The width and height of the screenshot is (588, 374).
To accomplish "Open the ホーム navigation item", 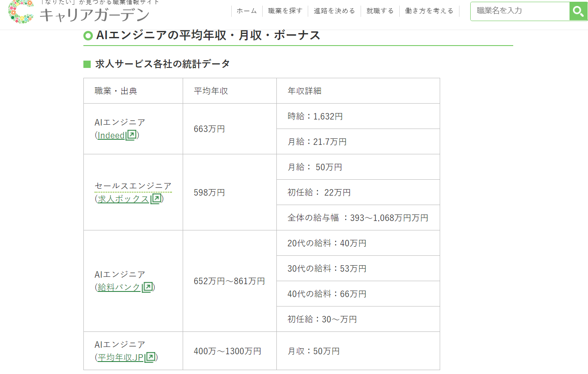I will pos(247,11).
